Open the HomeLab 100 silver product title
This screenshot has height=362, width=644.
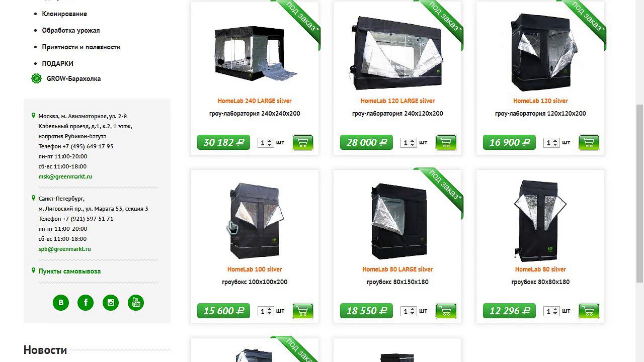255,269
